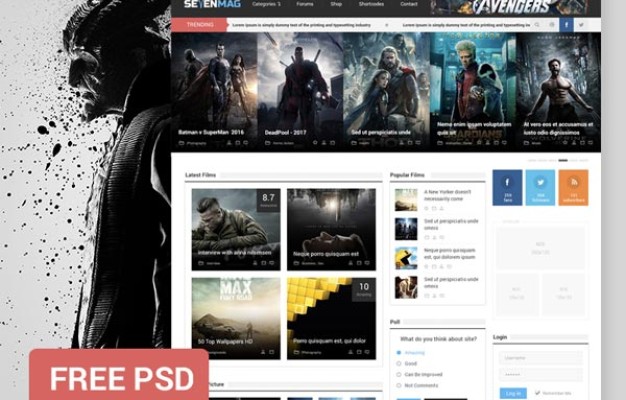Click the active dark slider pagination marker
This screenshot has height=400, width=626.
(x=563, y=160)
